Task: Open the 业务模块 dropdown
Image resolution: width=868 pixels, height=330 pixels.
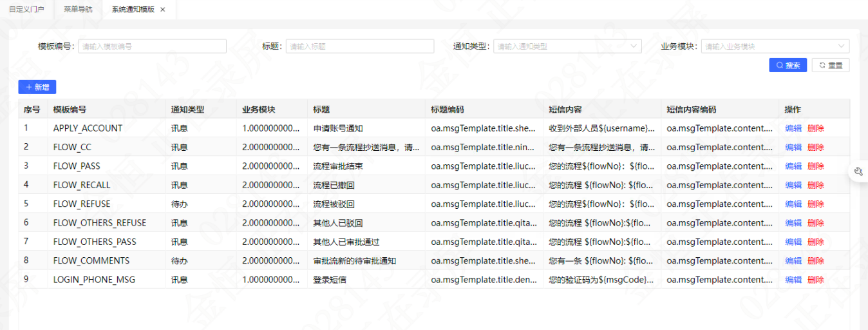Action: click(x=775, y=46)
